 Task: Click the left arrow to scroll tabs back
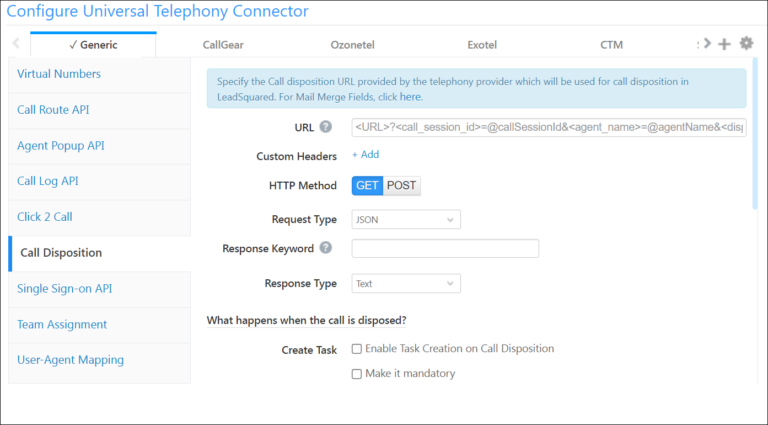pyautogui.click(x=16, y=44)
